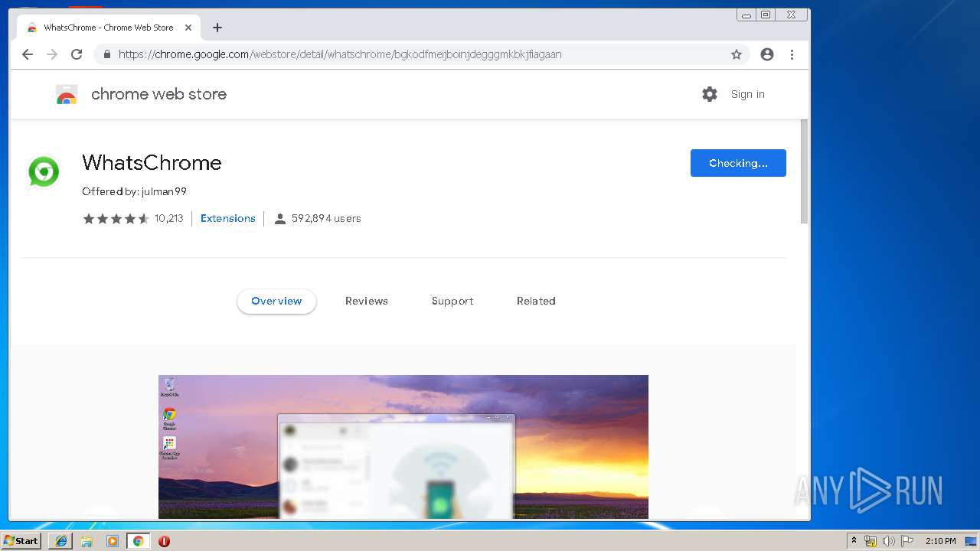The image size is (980, 551).
Task: Open the Chrome three-dot menu
Action: pyautogui.click(x=792, y=54)
